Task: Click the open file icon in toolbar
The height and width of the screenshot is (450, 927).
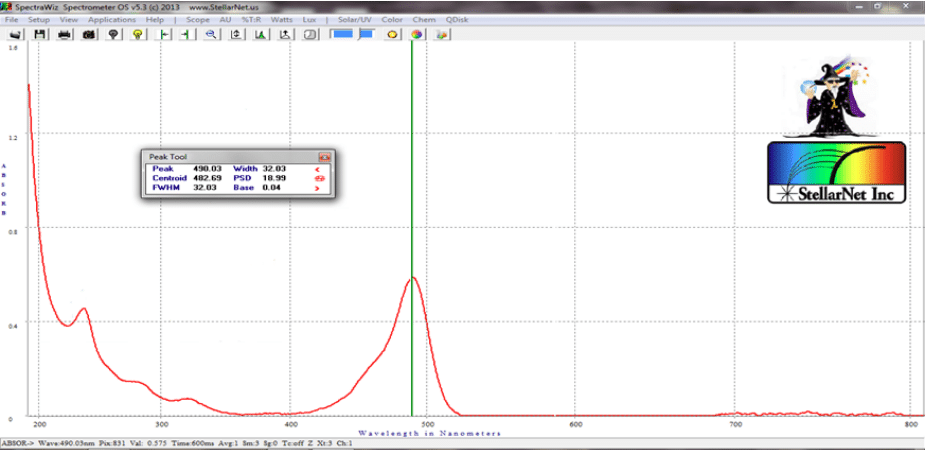Action: point(15,34)
